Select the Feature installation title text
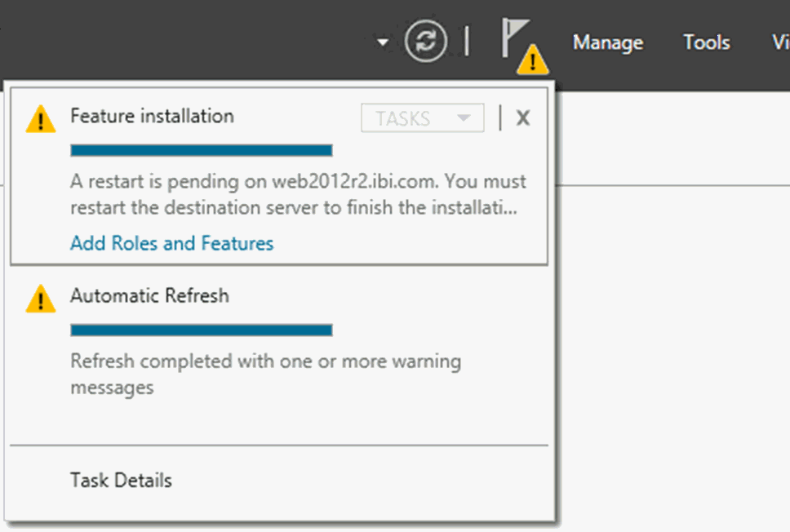The image size is (790, 532). 152,117
